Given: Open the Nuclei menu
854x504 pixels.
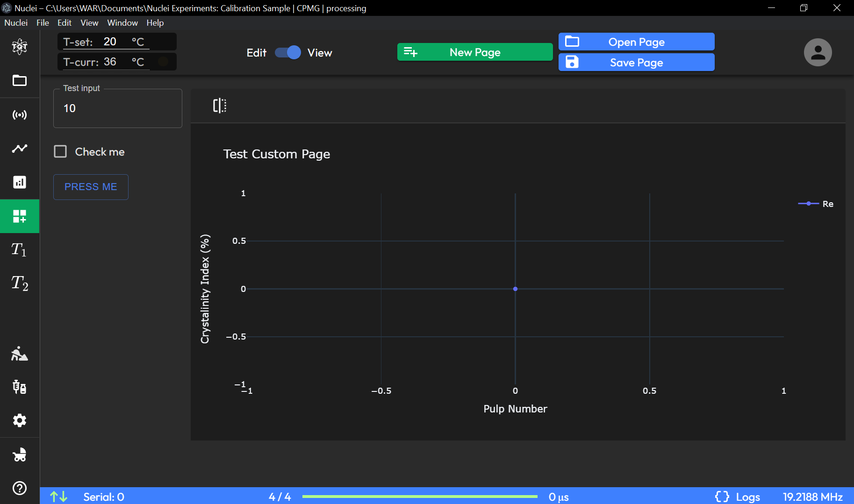Looking at the screenshot, I should (x=16, y=22).
